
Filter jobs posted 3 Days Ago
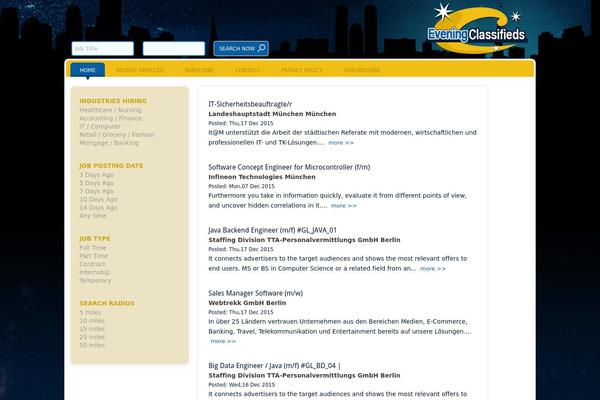[x=96, y=175]
